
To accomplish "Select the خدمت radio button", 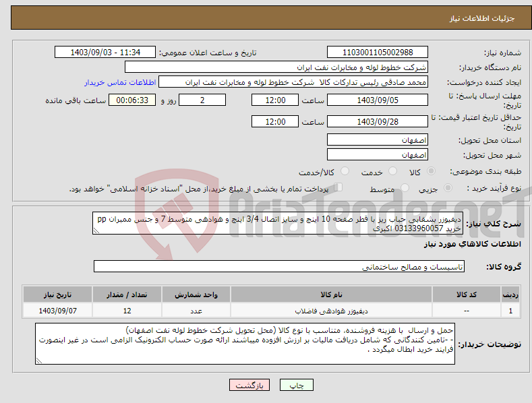I will click(x=392, y=171).
